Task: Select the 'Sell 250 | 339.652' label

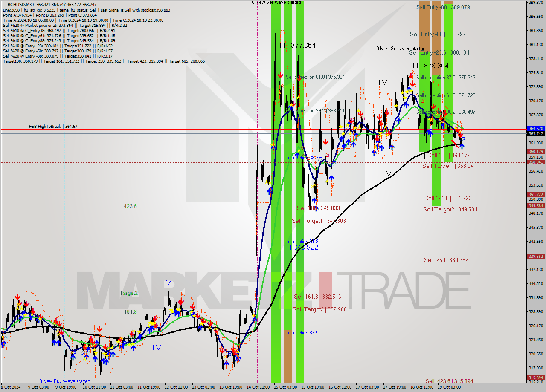Action: coord(446,260)
